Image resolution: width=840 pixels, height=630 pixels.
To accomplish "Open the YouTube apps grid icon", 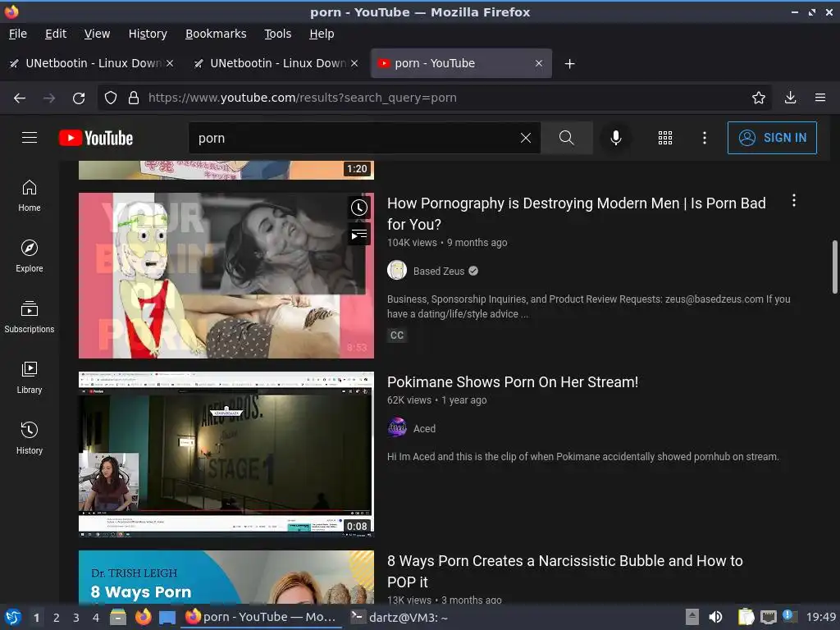I will click(664, 138).
